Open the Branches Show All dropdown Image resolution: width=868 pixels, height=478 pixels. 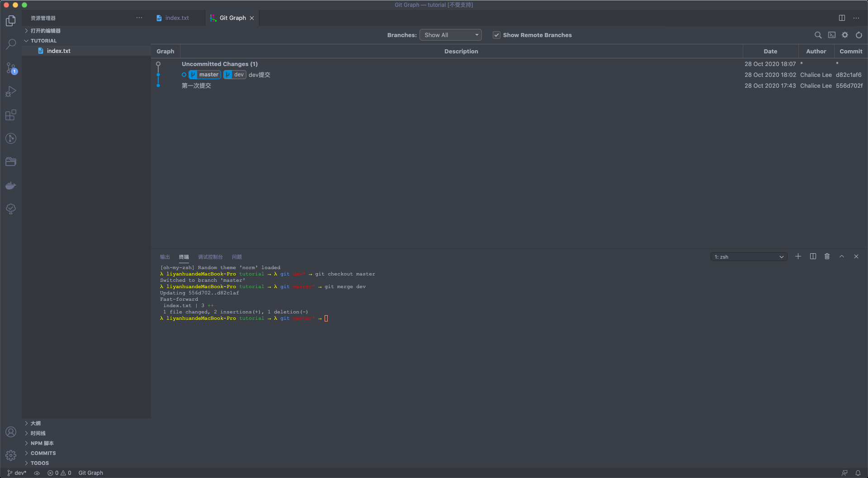[450, 35]
